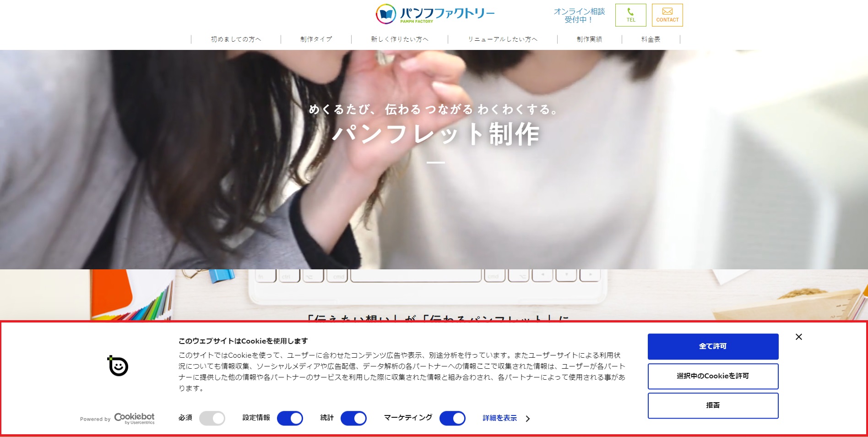
Task: Open the 制作タイプ navigation menu
Action: (x=316, y=39)
